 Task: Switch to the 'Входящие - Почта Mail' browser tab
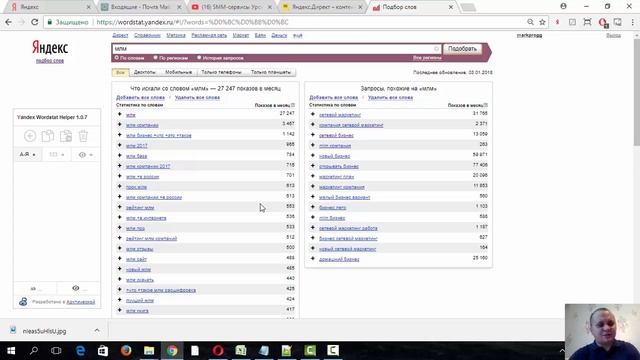tap(141, 7)
